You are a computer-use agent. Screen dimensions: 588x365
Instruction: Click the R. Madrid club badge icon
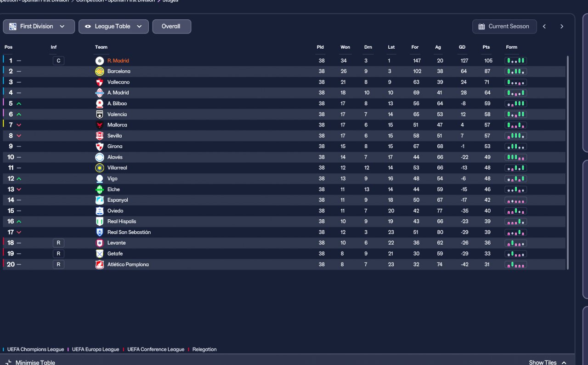click(100, 61)
